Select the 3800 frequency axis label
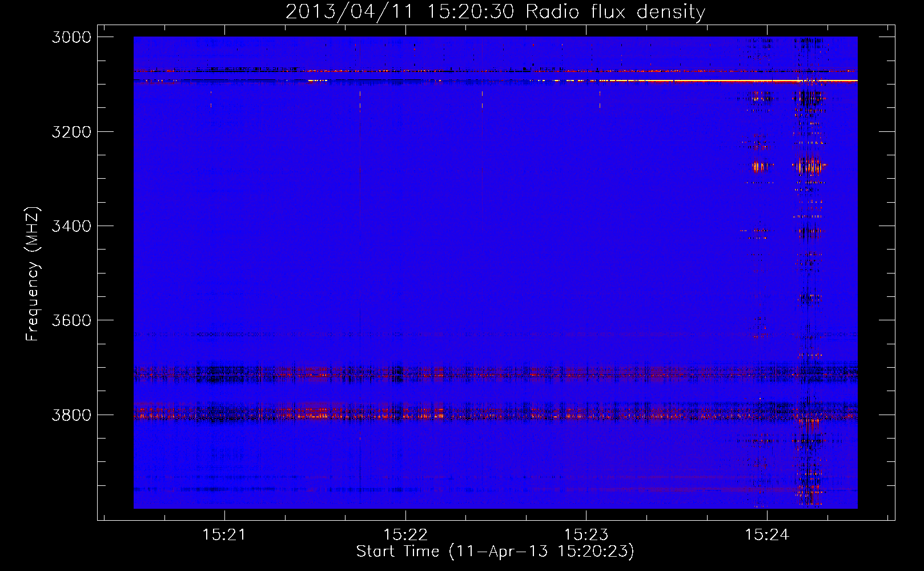This screenshot has height=571, width=924. pos(71,415)
